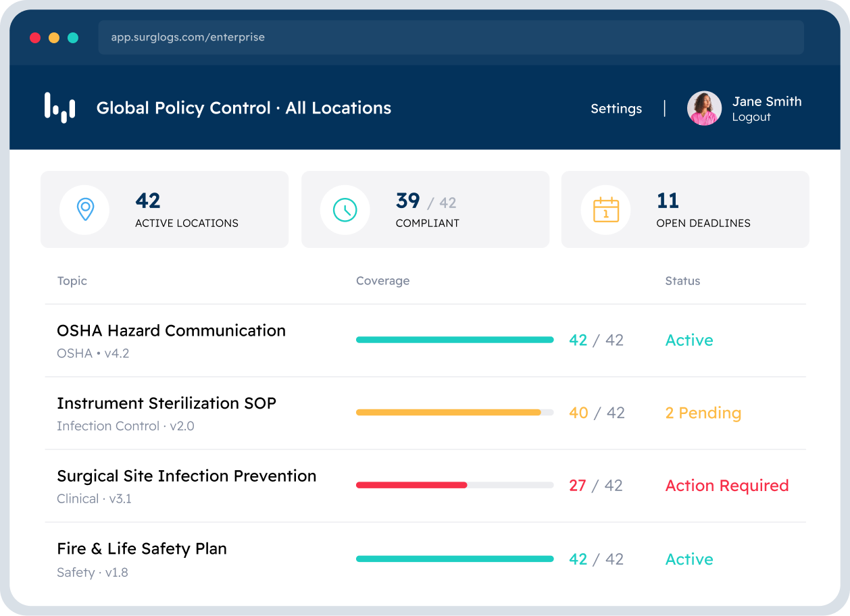
Task: Open the Surgical Site Infection Prevention policy
Action: point(186,476)
